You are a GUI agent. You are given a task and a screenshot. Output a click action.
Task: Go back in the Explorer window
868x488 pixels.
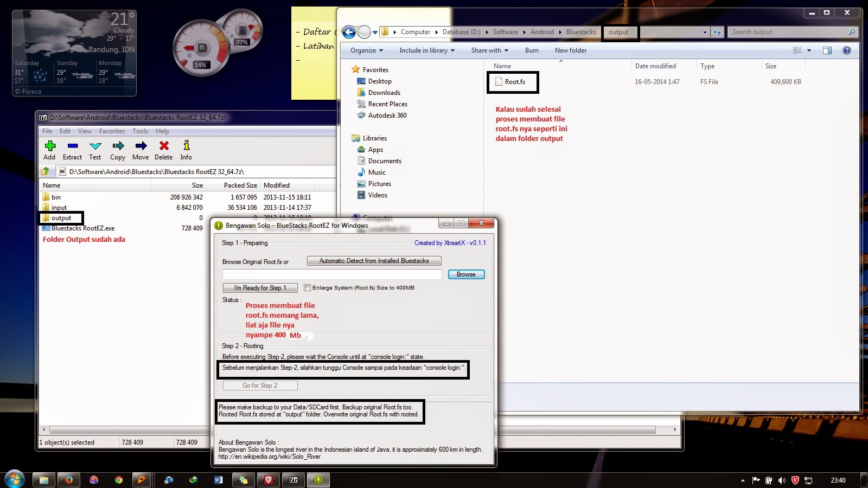point(349,32)
